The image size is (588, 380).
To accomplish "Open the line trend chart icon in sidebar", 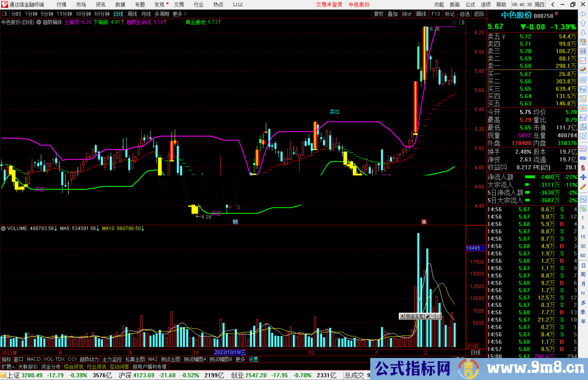I will [583, 61].
